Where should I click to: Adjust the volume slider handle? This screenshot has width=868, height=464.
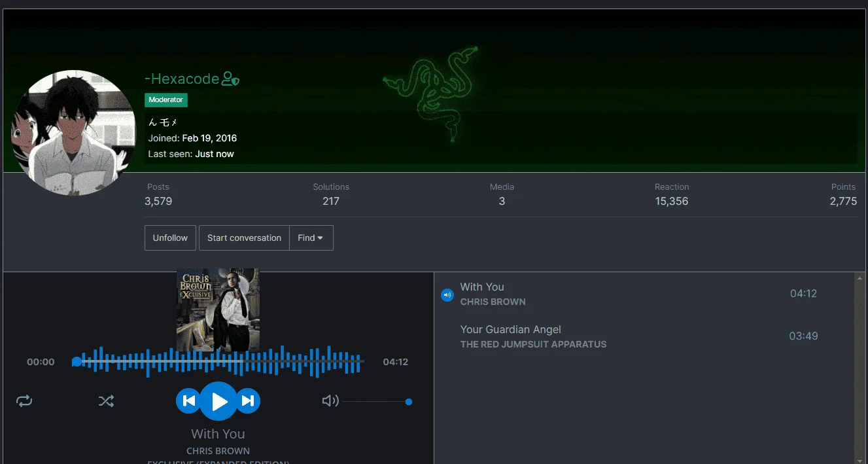click(409, 402)
